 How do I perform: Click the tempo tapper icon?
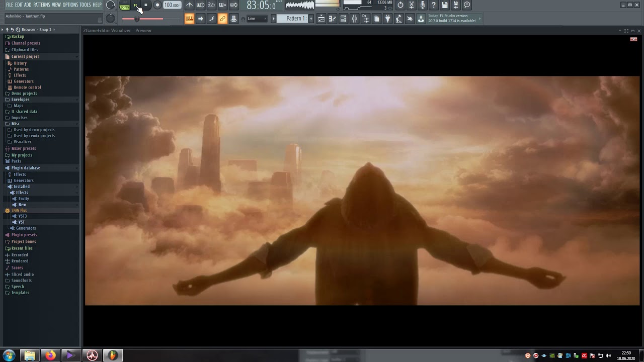[398, 19]
